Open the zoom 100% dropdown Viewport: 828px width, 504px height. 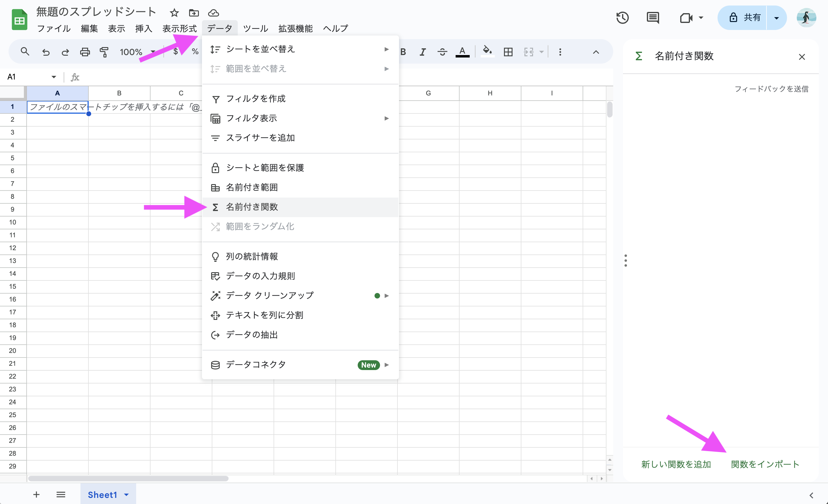point(137,52)
